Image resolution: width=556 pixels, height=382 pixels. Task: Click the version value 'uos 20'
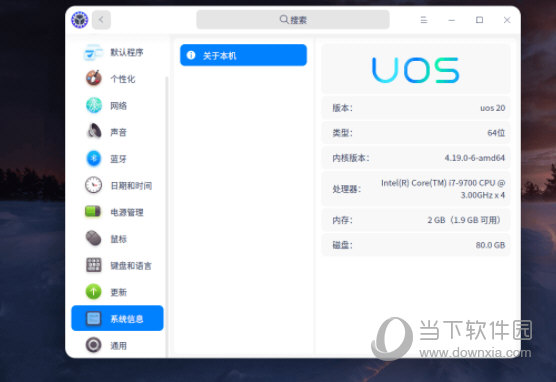(493, 108)
